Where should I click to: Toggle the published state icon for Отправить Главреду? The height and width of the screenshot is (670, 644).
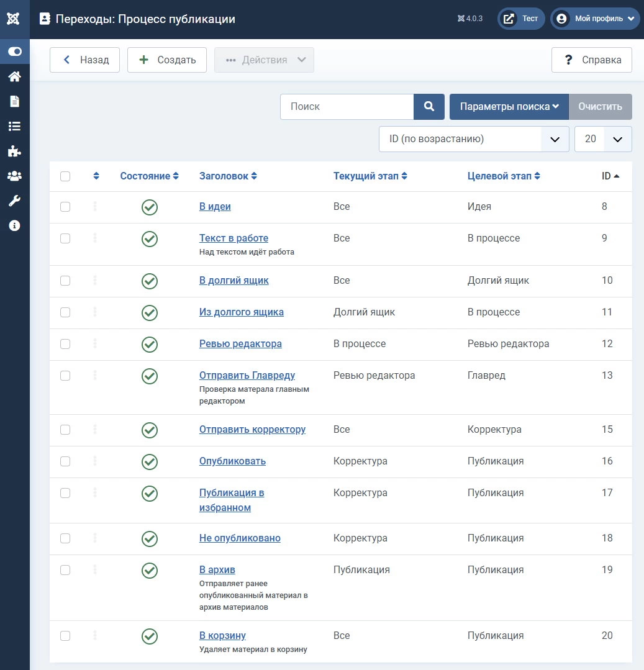150,376
